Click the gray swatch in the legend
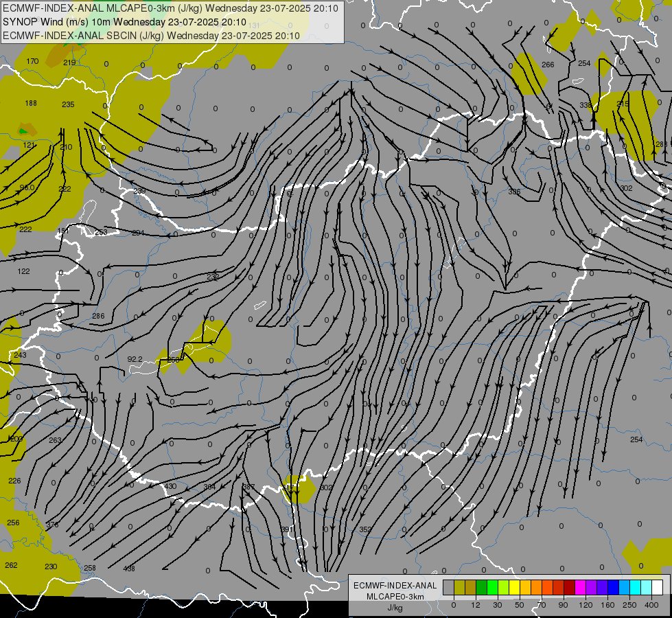672x618 pixels. click(448, 588)
